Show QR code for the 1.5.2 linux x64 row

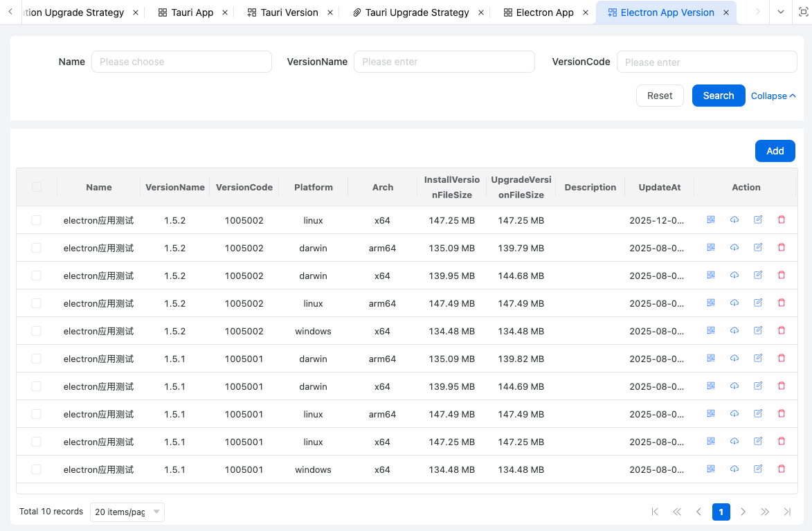coord(710,219)
